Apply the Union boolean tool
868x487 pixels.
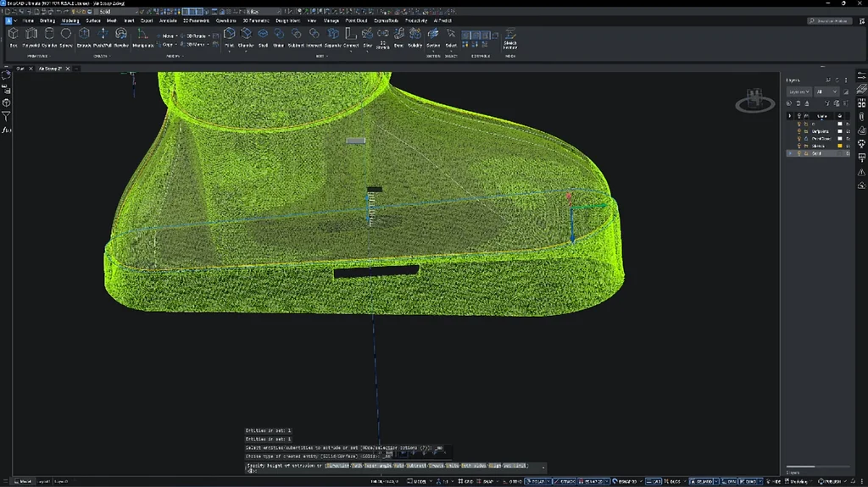point(278,37)
